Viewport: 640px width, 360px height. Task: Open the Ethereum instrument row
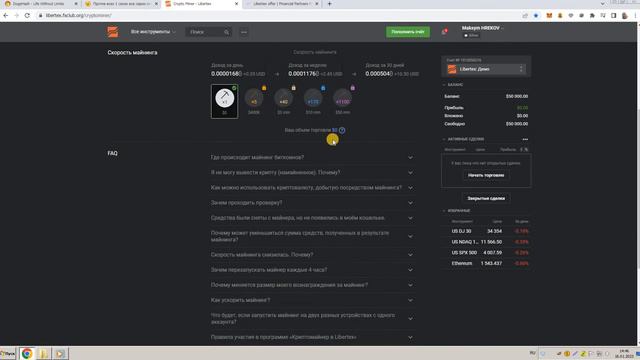[486, 264]
